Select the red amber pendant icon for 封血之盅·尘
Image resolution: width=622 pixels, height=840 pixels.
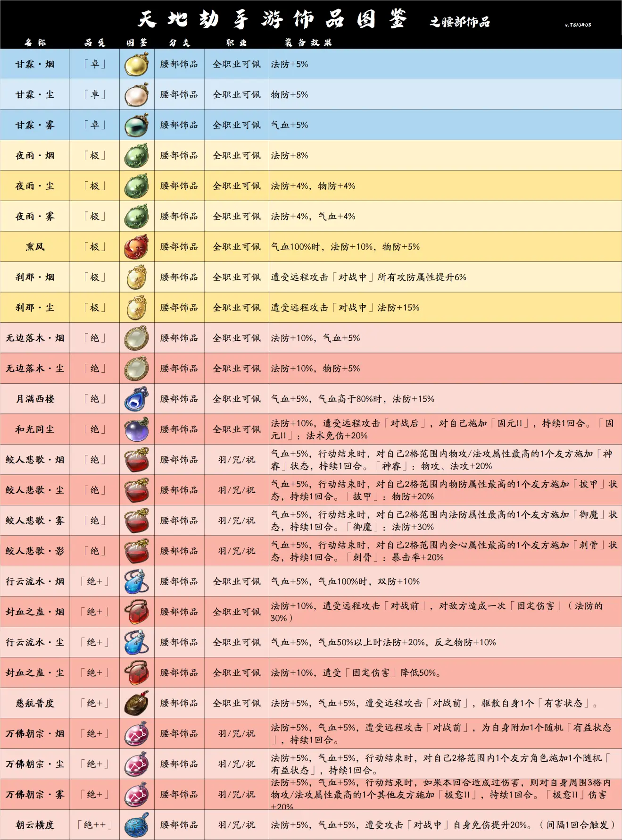pyautogui.click(x=137, y=673)
